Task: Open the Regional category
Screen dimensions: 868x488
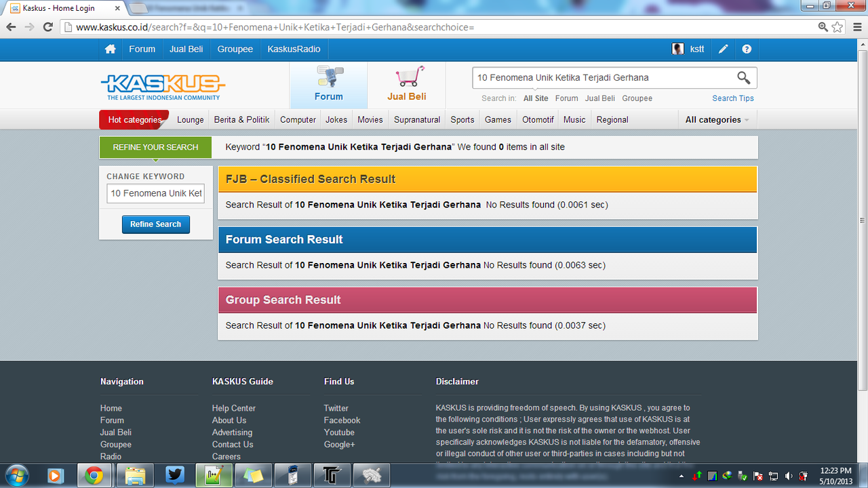Action: [x=612, y=120]
